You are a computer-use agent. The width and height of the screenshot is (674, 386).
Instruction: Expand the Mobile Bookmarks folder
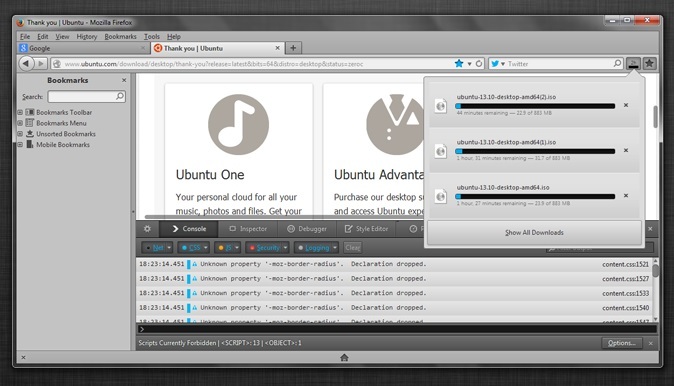20,144
